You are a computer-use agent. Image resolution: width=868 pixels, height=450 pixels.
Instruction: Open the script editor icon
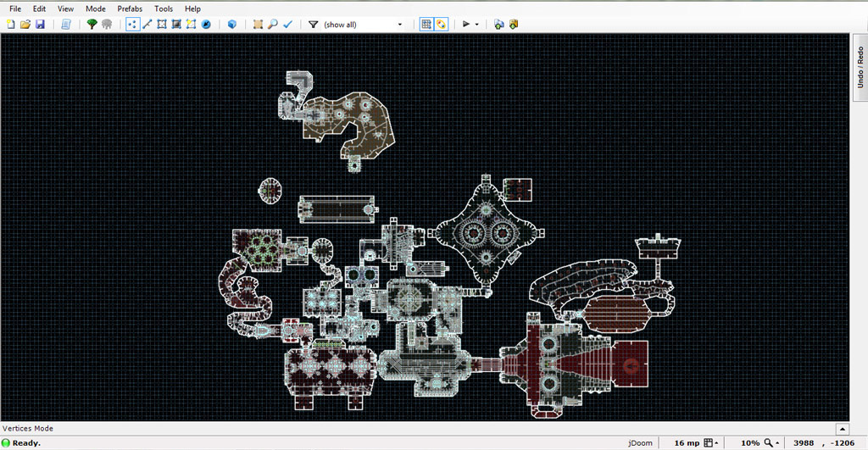click(x=66, y=25)
